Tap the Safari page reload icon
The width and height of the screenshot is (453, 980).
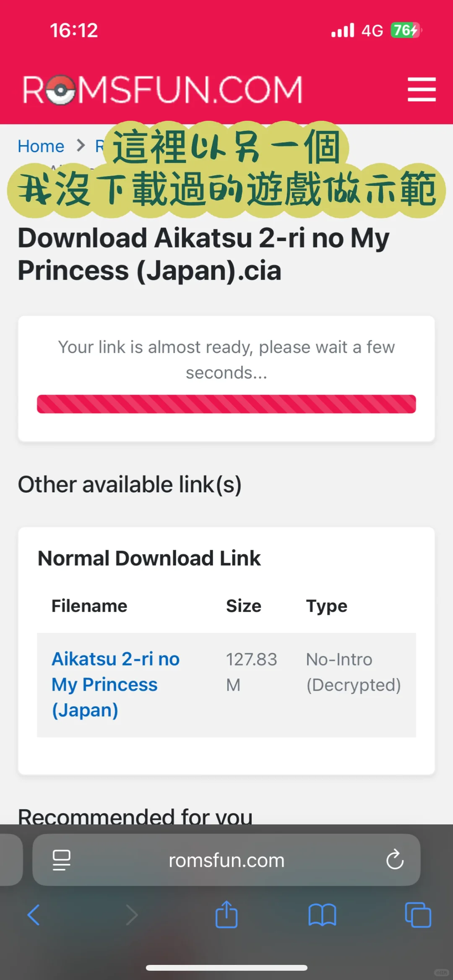(x=395, y=860)
